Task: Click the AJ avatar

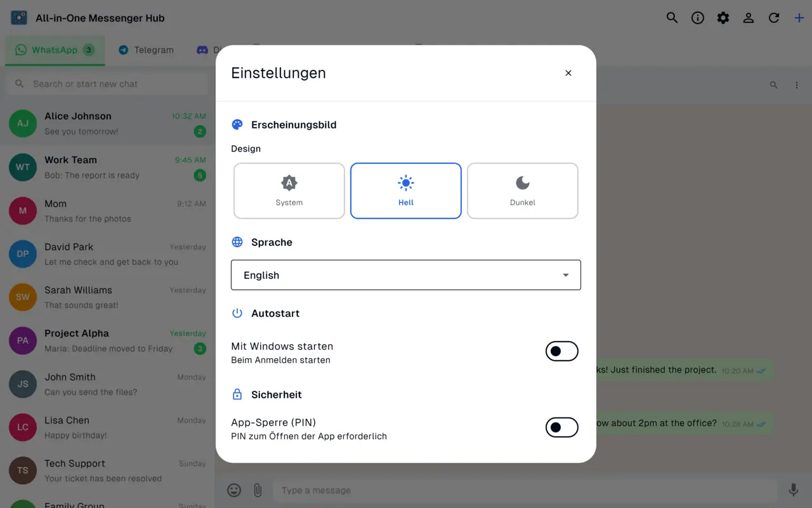Action: pos(23,124)
